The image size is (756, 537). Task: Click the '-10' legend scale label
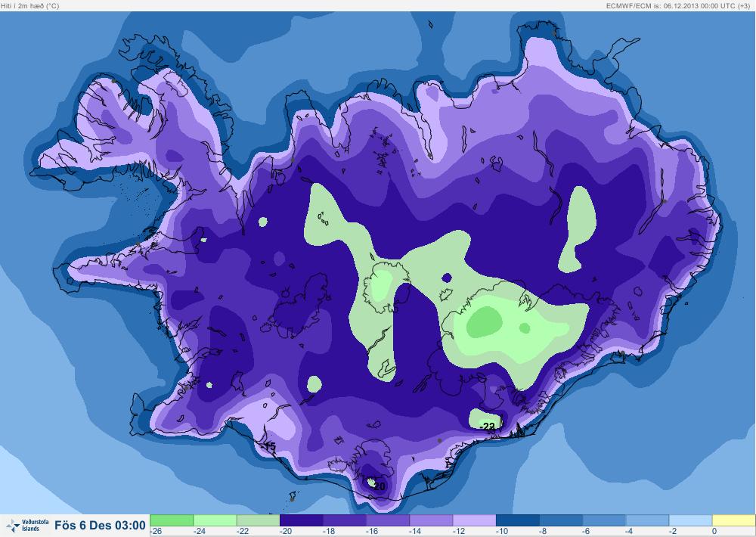click(502, 531)
